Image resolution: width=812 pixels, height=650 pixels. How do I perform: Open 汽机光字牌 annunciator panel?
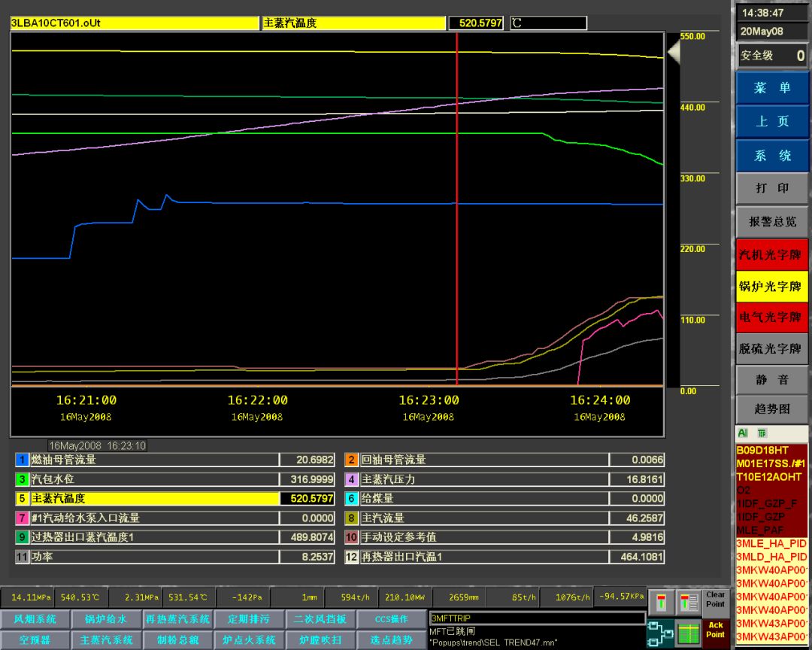(771, 254)
